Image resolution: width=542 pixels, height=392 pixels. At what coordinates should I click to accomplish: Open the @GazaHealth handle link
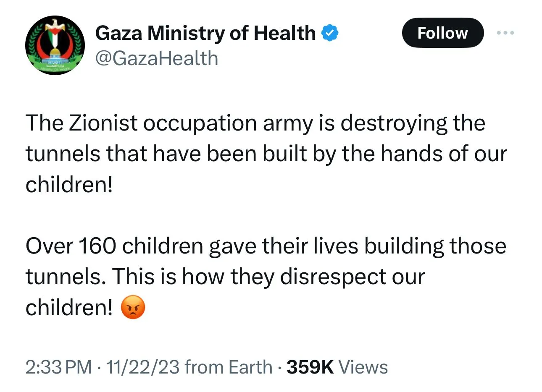click(x=157, y=58)
